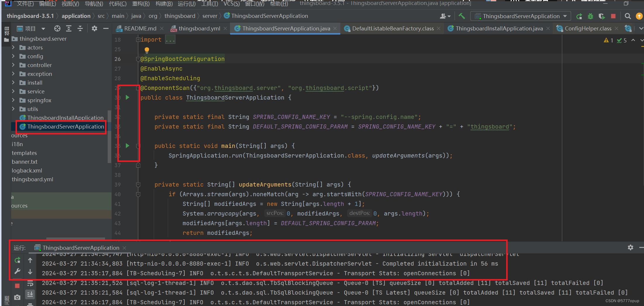This screenshot has height=306, width=644.
Task: Expand the springfox folder
Action: tap(13, 100)
